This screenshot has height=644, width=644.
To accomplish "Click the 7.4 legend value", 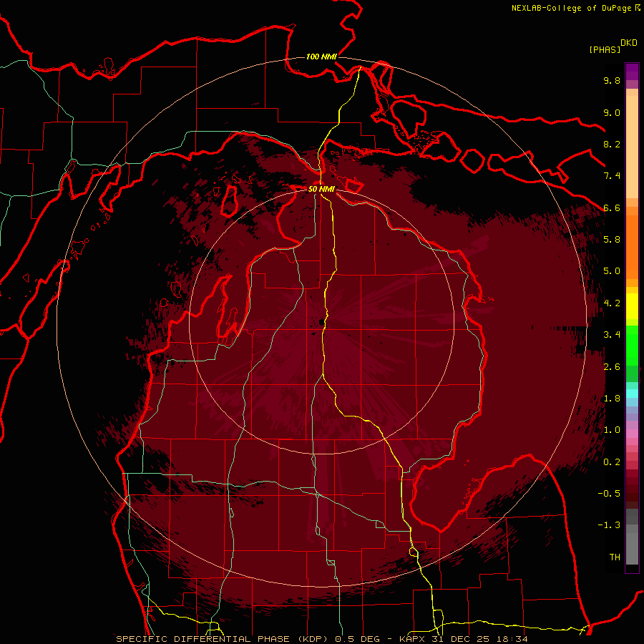I will (x=612, y=176).
